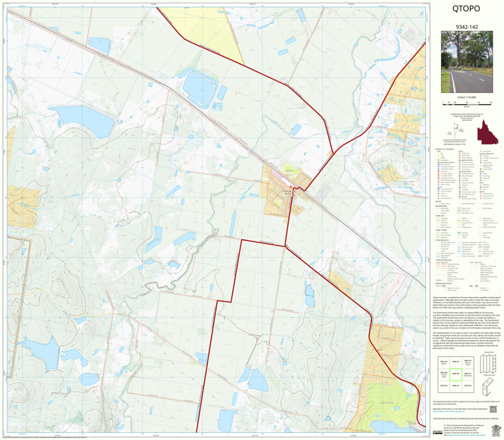Click the red triangle marker in Forest Hill
The width and height of the screenshot is (504, 440).
point(291,188)
